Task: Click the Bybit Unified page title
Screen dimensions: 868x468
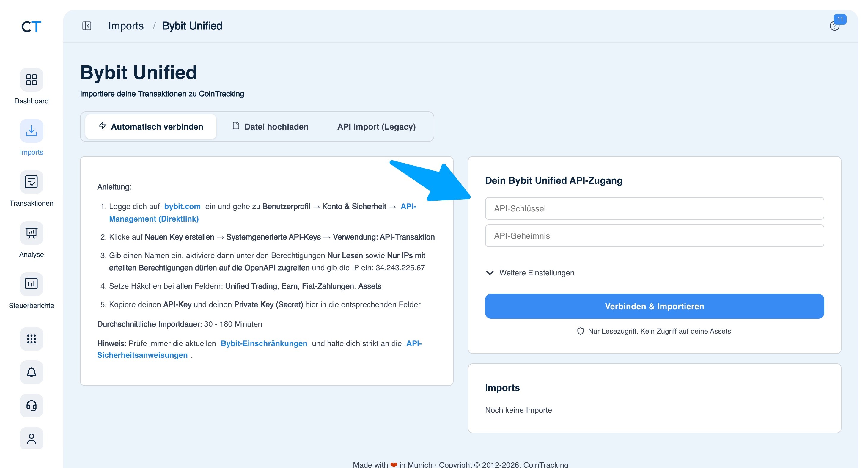Action: tap(139, 73)
